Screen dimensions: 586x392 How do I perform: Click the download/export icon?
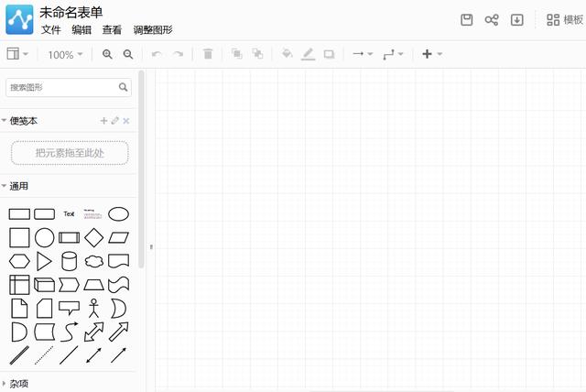(516, 19)
